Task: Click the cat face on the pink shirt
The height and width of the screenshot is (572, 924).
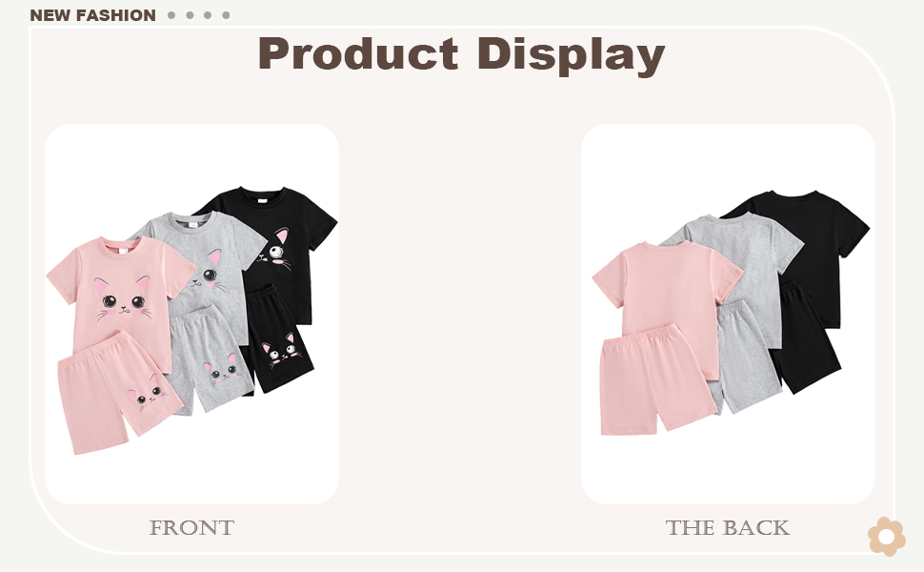Action: point(124,299)
